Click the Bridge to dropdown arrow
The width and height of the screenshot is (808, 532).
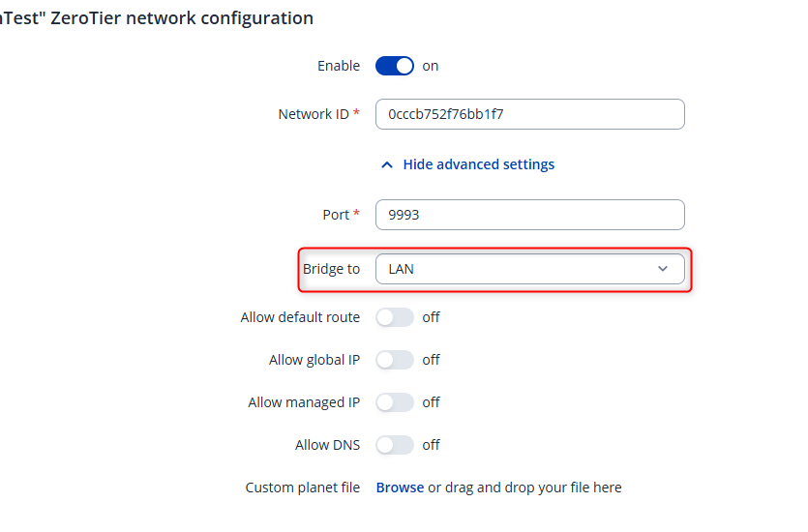[663, 269]
